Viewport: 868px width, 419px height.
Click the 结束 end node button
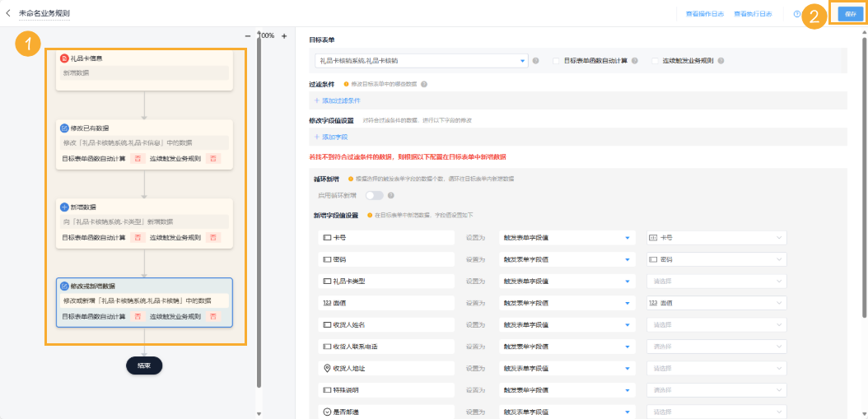(144, 365)
